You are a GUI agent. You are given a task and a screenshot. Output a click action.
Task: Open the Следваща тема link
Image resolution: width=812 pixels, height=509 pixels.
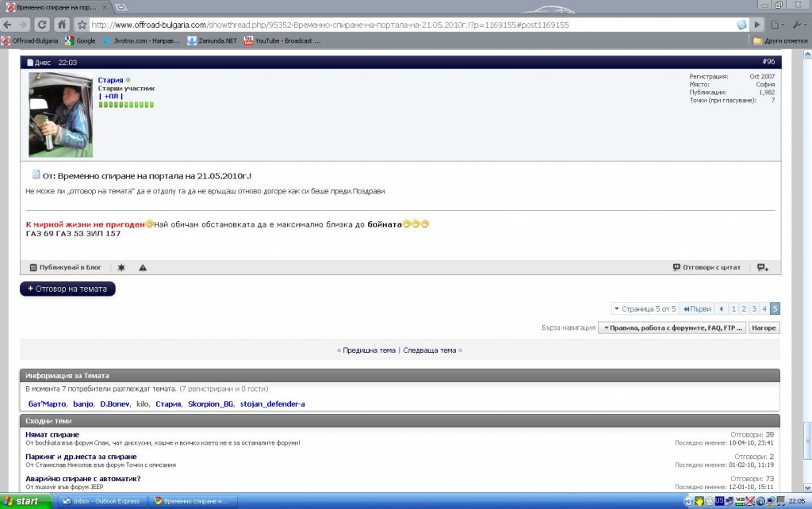(429, 350)
